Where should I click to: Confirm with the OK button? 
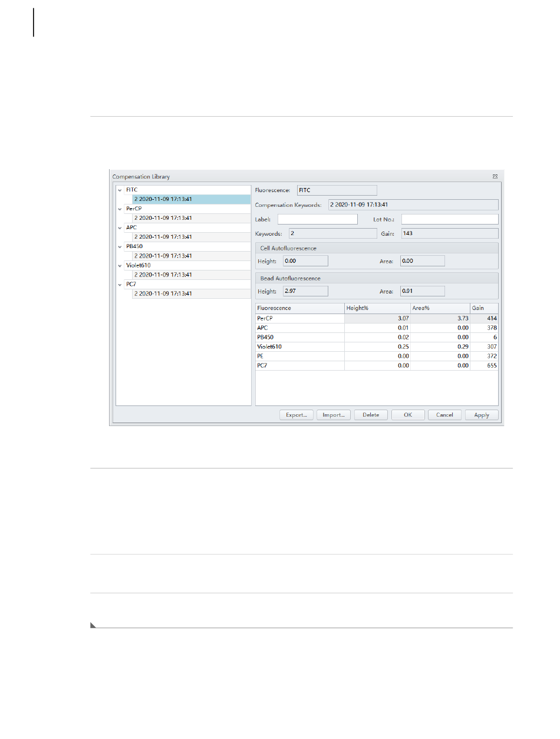click(x=408, y=415)
